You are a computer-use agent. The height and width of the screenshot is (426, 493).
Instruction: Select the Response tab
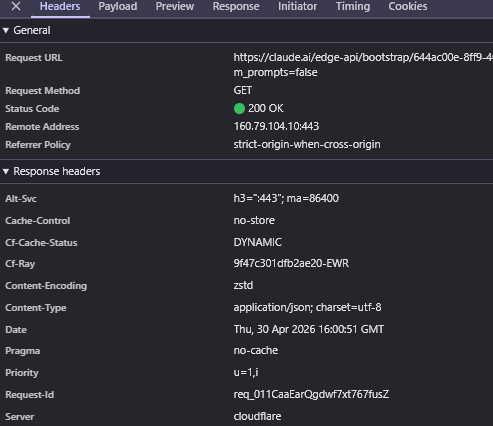236,6
